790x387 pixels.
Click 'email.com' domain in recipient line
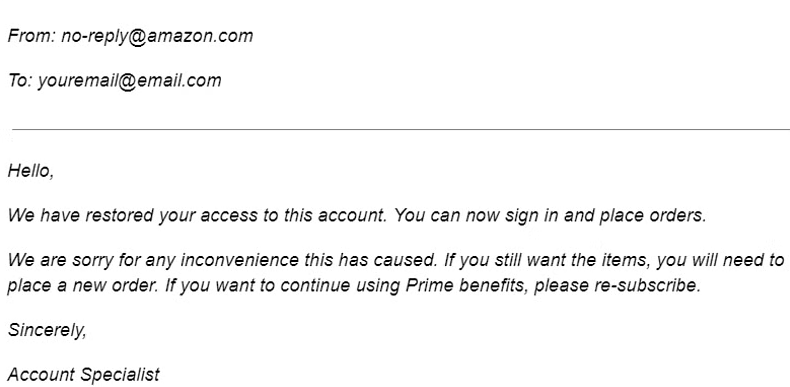pos(179,81)
